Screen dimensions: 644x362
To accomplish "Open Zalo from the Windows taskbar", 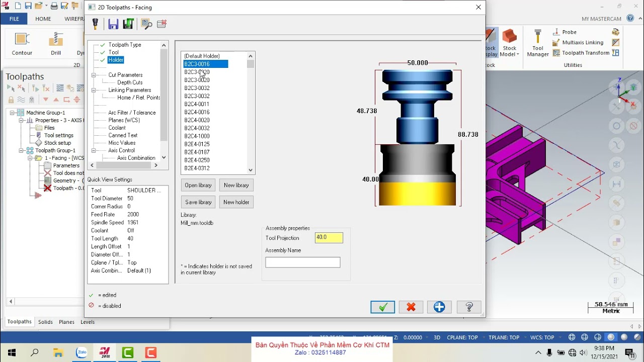I will coord(82,352).
